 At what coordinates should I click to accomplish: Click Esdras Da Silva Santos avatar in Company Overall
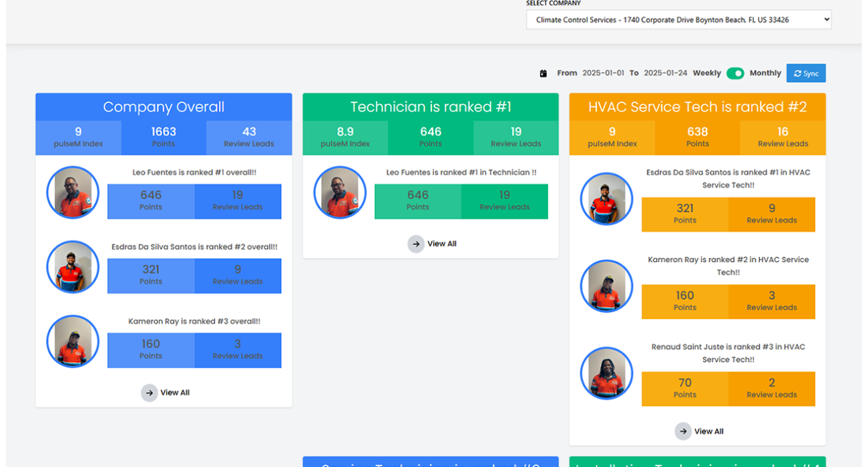(x=73, y=267)
